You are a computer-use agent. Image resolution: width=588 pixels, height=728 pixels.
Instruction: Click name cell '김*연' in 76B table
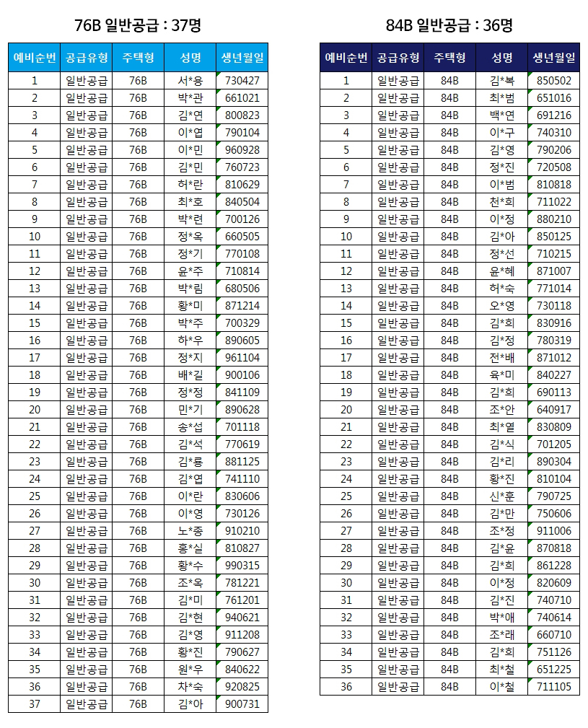coord(190,115)
